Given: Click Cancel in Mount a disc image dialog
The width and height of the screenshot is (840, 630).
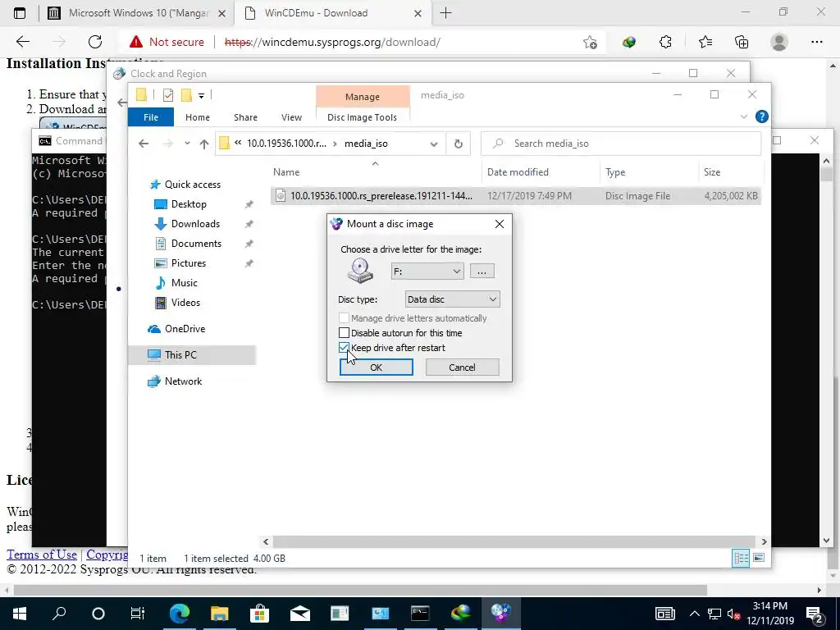Looking at the screenshot, I should pyautogui.click(x=462, y=367).
